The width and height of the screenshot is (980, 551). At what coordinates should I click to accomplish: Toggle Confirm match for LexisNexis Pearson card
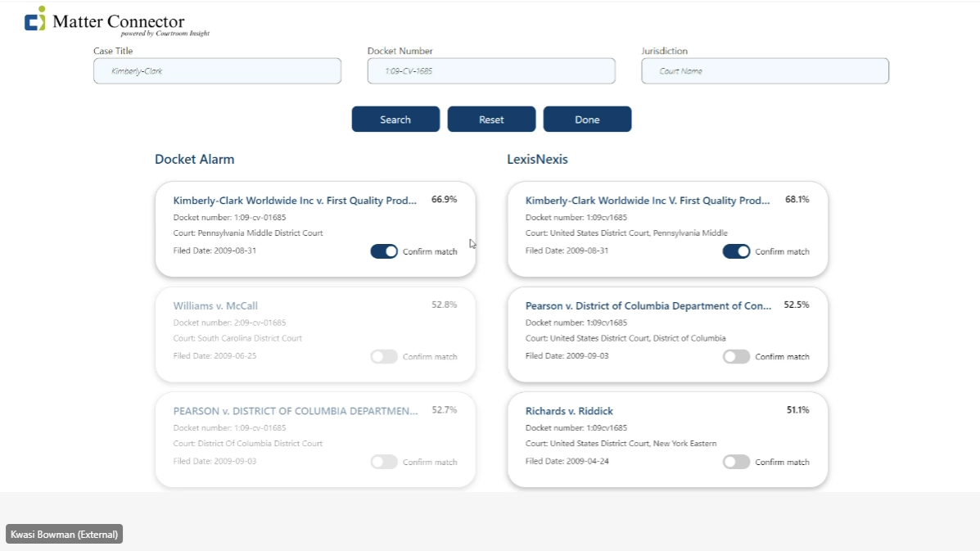pos(736,357)
